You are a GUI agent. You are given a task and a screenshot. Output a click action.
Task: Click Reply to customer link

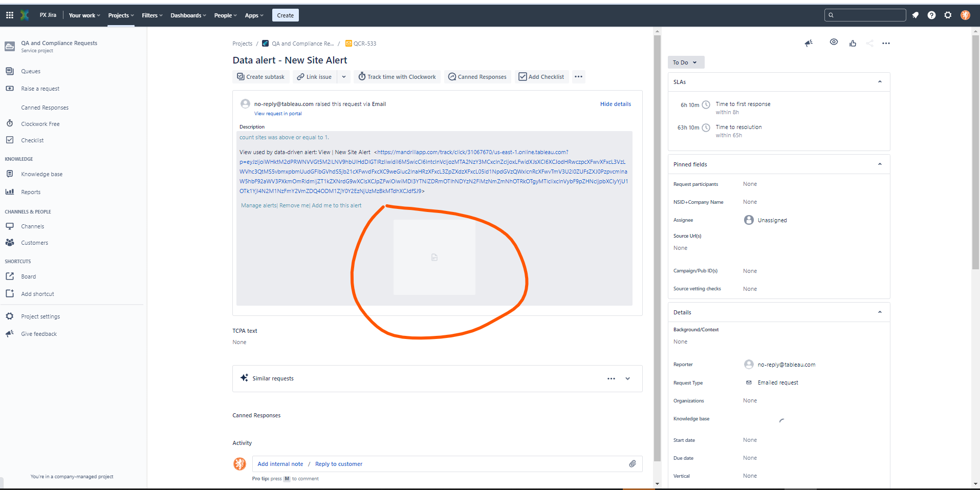coord(339,464)
